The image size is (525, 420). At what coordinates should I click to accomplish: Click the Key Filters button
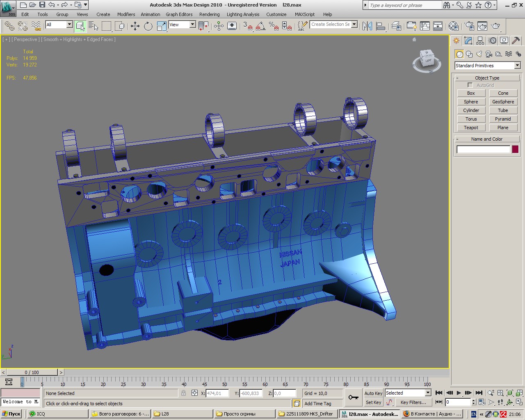[413, 402]
